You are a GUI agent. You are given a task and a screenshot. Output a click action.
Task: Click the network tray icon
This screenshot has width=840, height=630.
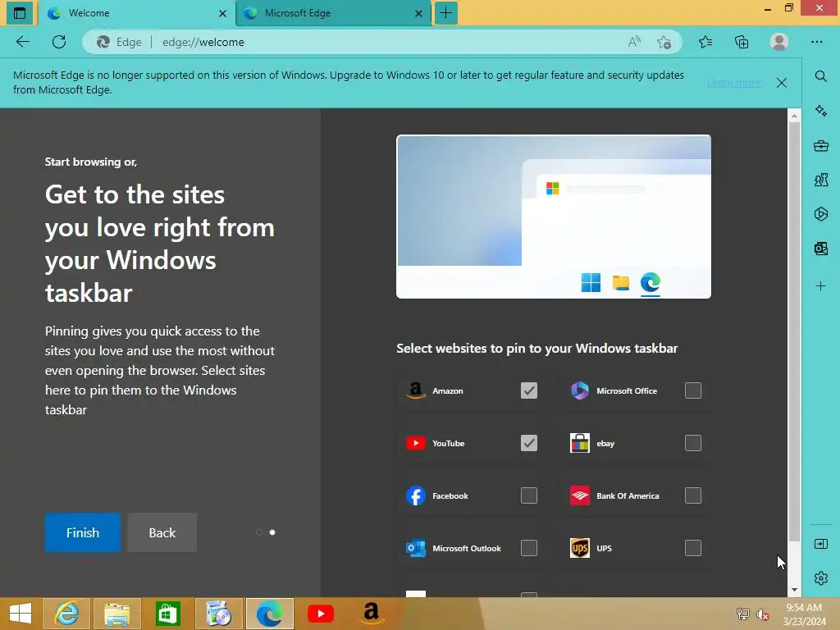742,614
